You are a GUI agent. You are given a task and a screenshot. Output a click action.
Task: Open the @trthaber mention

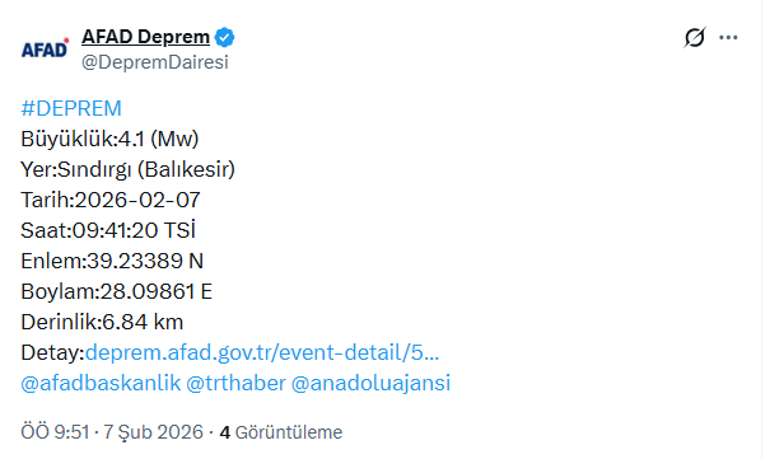pos(234,383)
